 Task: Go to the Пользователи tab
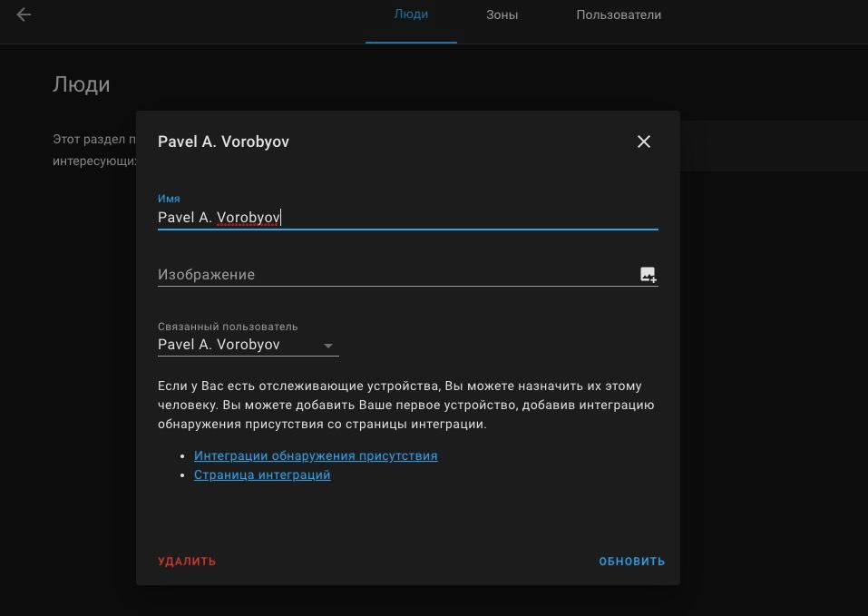point(619,15)
